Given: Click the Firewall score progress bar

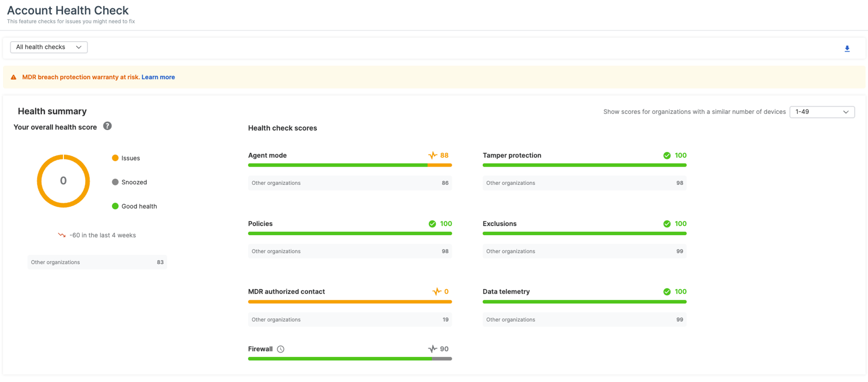Looking at the screenshot, I should 350,359.
